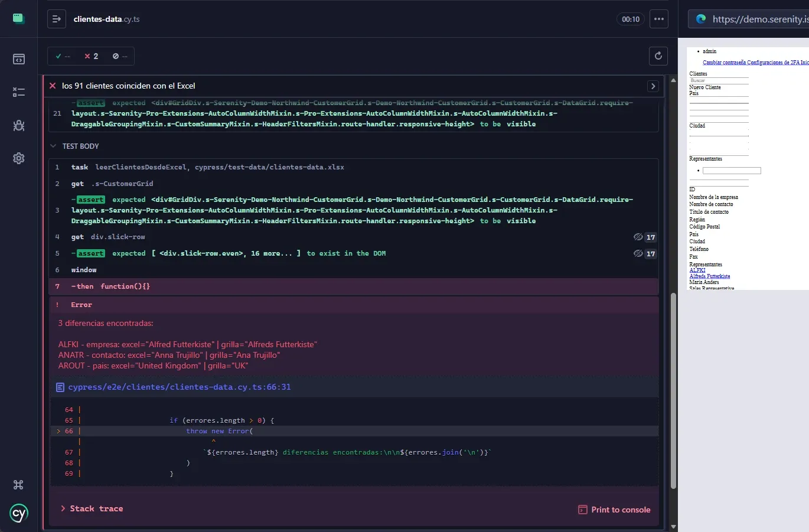Click the URL bar showing demo.serenity.is

pyautogui.click(x=749, y=19)
